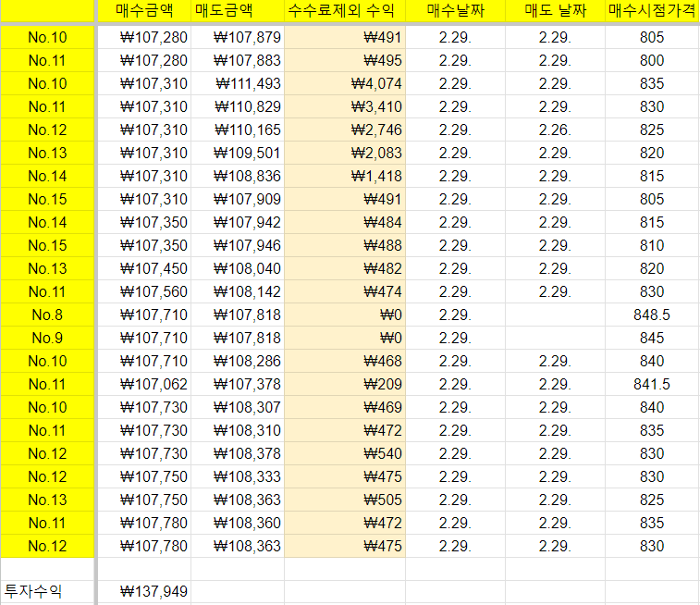This screenshot has height=605, width=700.
Task: Click the ₩209 profit cell
Action: click(x=345, y=384)
